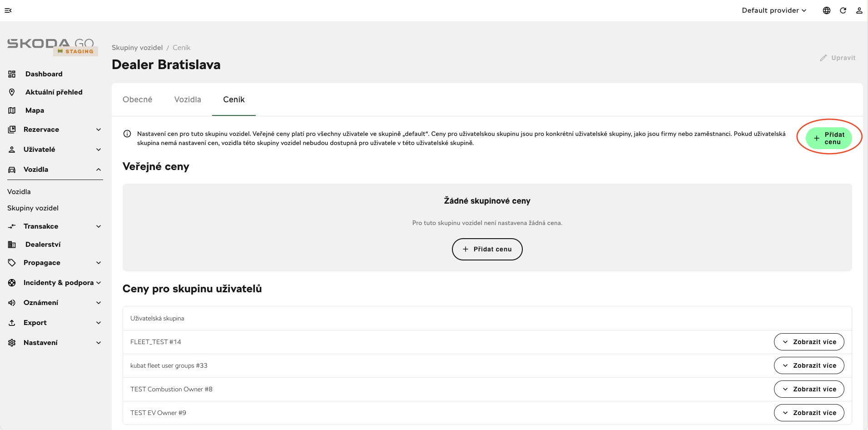Viewport: 868px width, 430px height.
Task: Collapse the Vozidla sidebar section
Action: (x=55, y=170)
